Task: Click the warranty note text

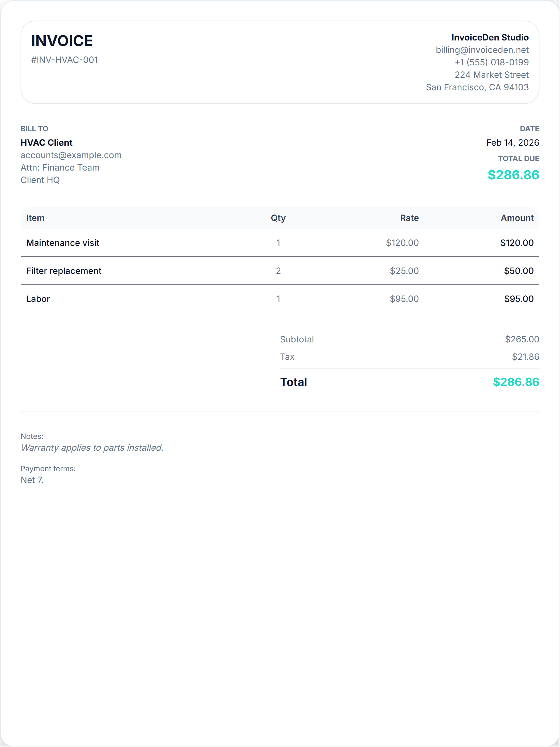Action: 92,448
